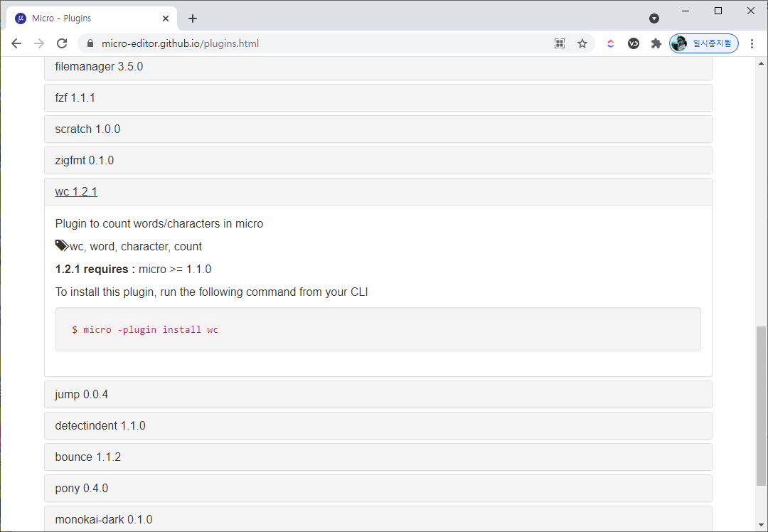Click the install command code block
This screenshot has width=768, height=532.
pos(378,329)
